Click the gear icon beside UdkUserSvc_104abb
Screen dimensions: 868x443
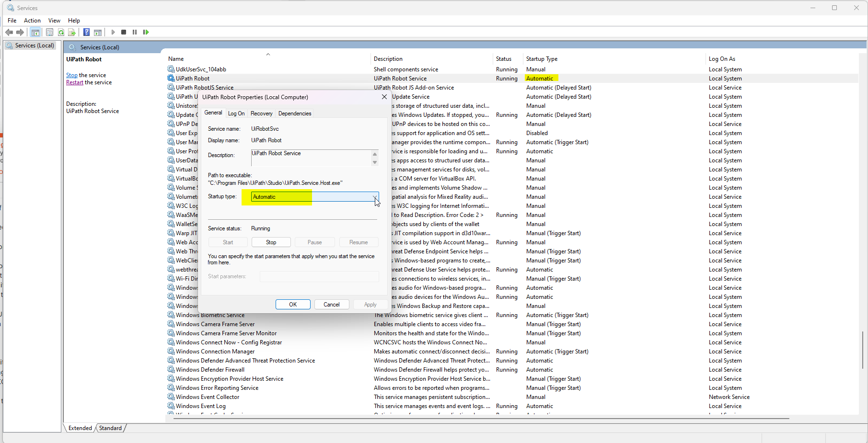tap(171, 69)
